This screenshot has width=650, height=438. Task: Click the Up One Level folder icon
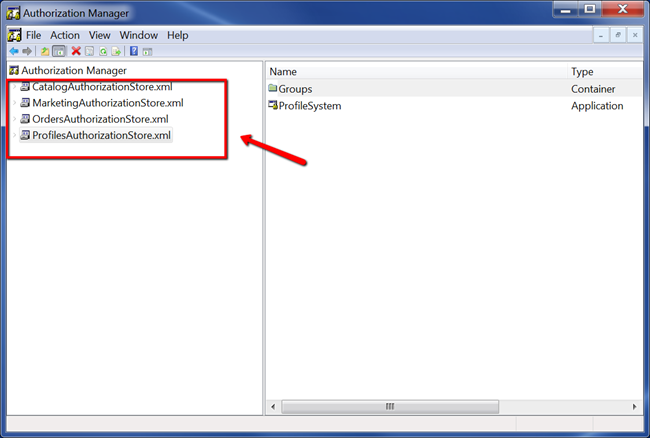(x=45, y=51)
